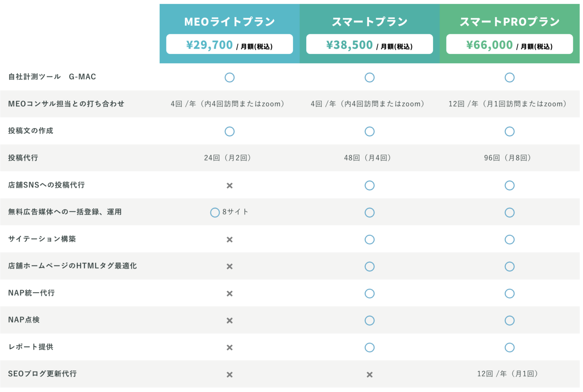
Task: Select the スマートPROプラン header
Action: point(510,22)
